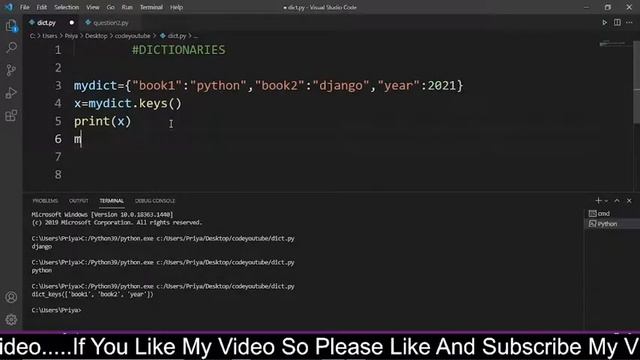
Task: Click the editor minimap preview
Action: tap(612, 44)
